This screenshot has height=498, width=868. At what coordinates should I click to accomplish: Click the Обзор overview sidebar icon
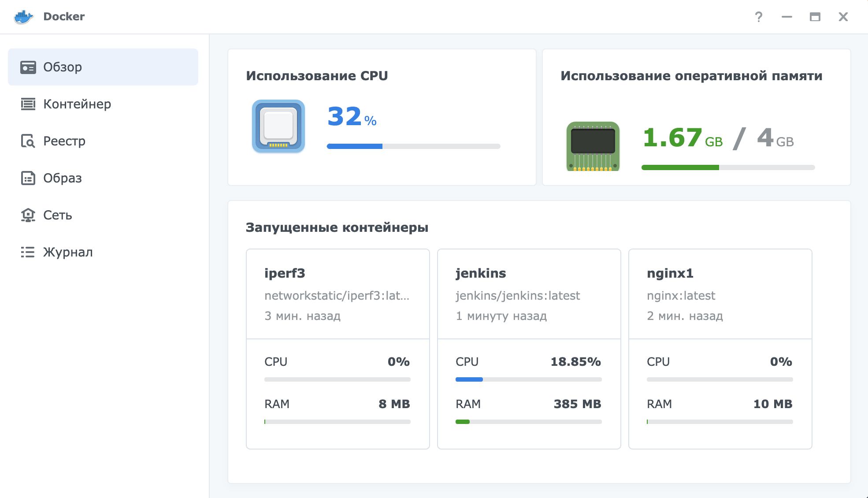coord(28,67)
